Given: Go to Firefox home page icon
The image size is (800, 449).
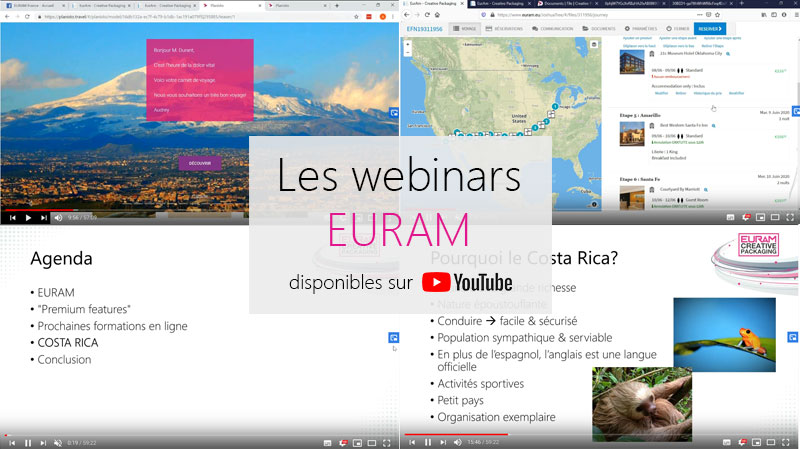Looking at the screenshot, I should pos(437,15).
